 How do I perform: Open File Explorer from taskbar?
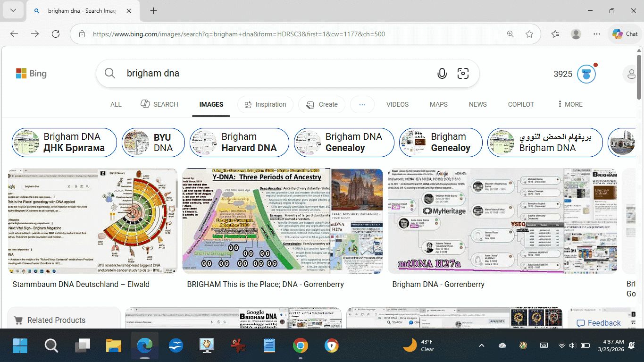pos(114,346)
